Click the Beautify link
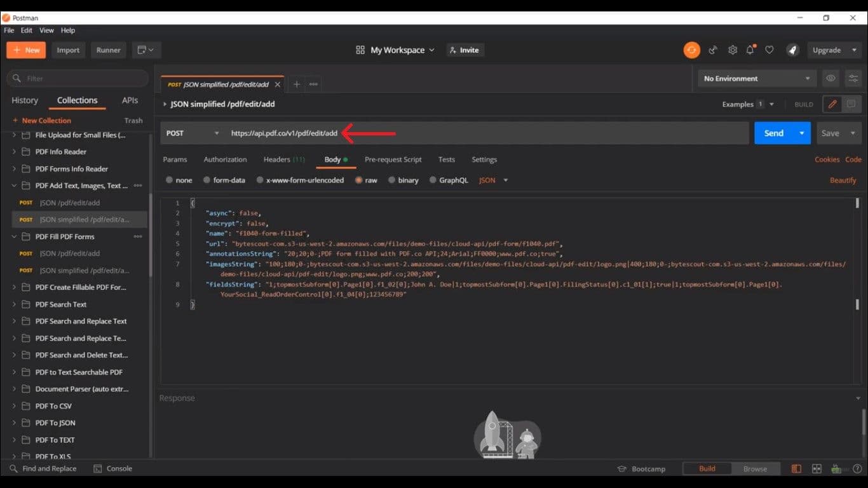The height and width of the screenshot is (488, 868). pos(843,180)
